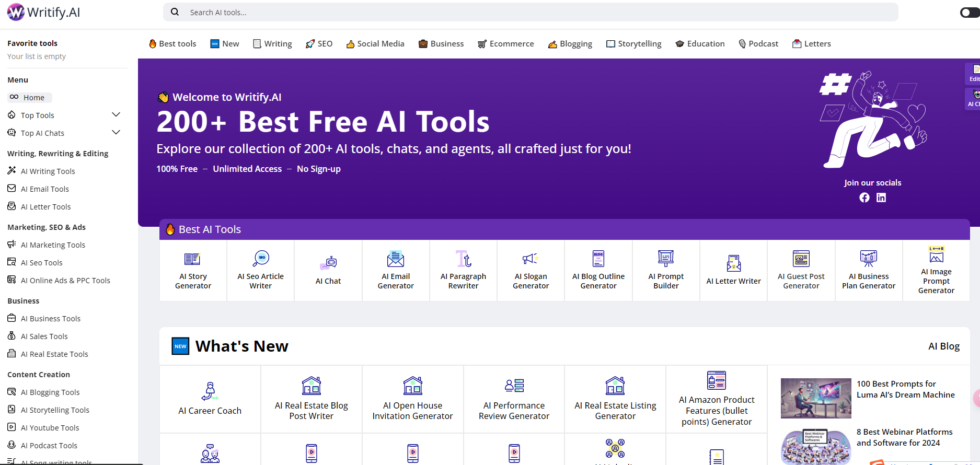The height and width of the screenshot is (465, 980).
Task: Select the AI Email Generator icon
Action: pyautogui.click(x=396, y=259)
